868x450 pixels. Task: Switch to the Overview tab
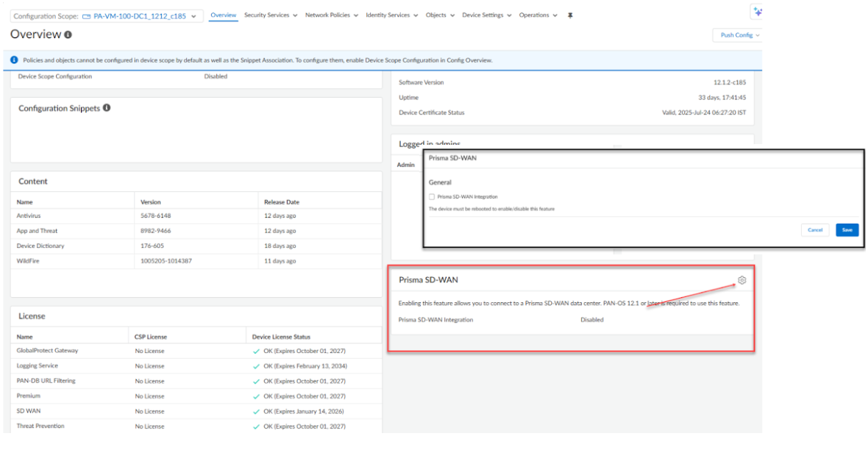coord(224,15)
